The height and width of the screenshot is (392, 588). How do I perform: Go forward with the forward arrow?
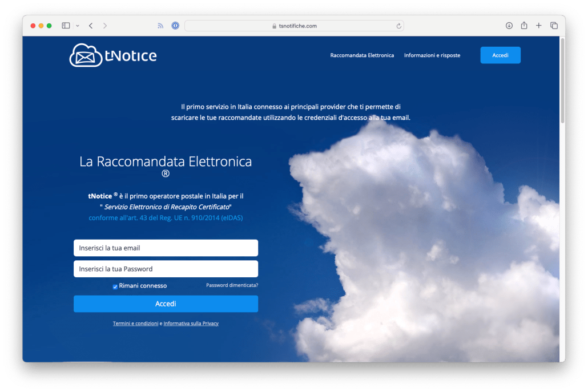[x=105, y=26]
